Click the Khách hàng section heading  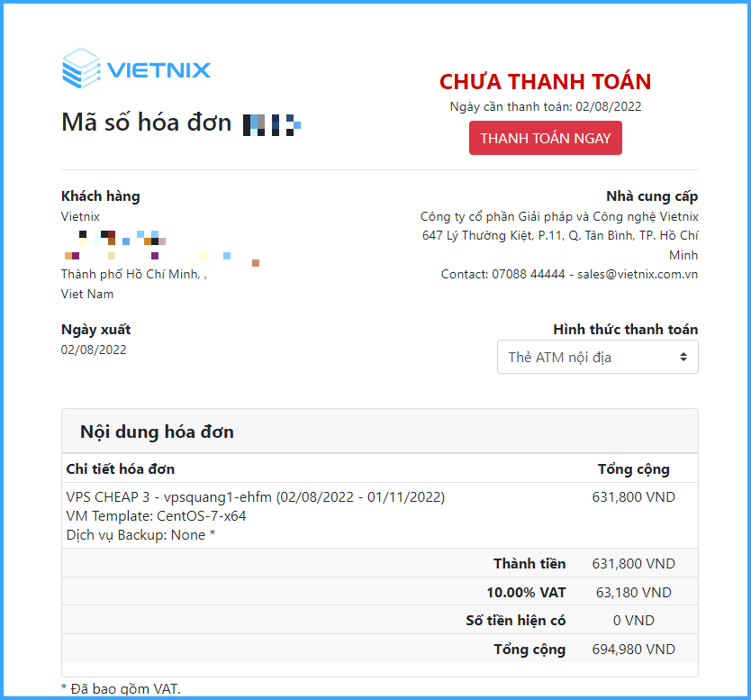[101, 196]
